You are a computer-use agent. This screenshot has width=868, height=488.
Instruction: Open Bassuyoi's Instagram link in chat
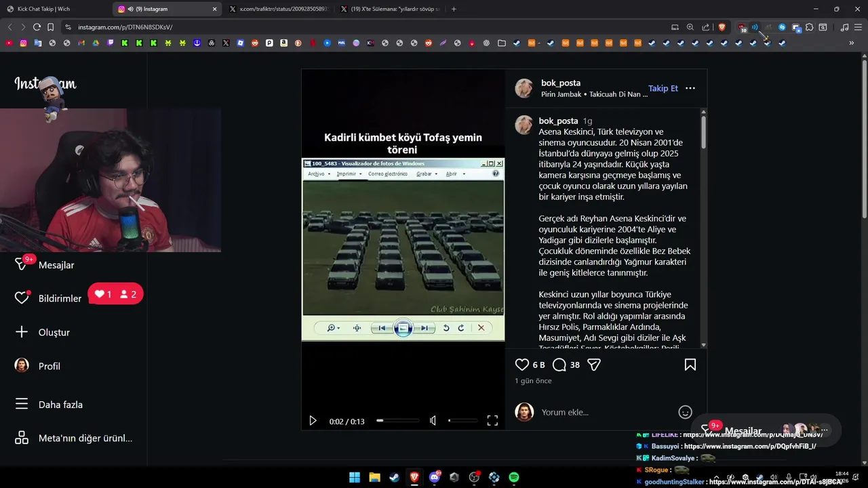(749, 447)
